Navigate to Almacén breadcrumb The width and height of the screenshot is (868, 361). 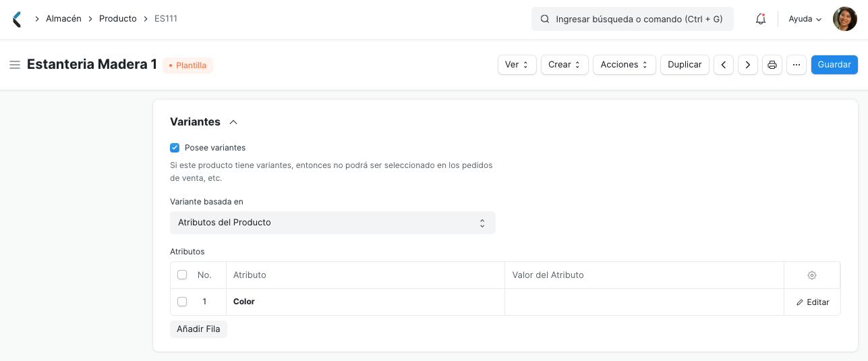(x=63, y=19)
